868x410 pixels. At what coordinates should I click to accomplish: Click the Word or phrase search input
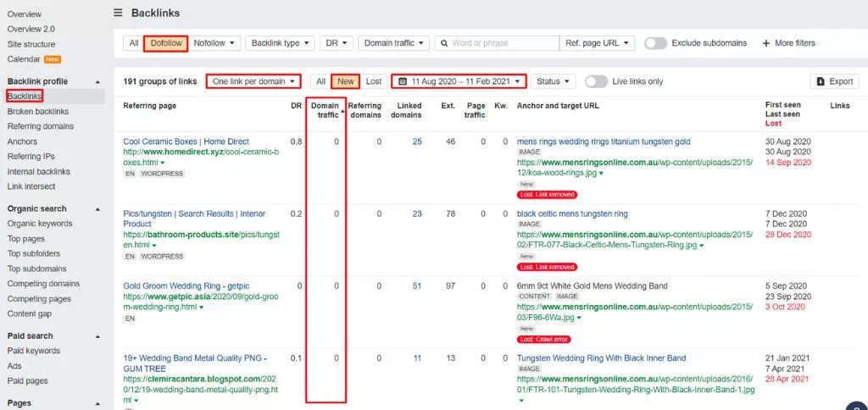[503, 43]
